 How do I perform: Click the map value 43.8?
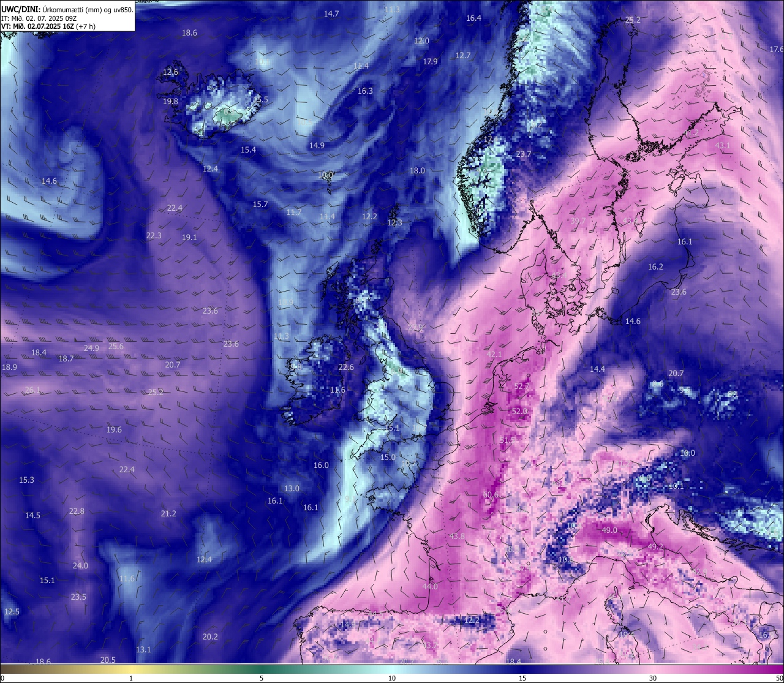tap(457, 537)
